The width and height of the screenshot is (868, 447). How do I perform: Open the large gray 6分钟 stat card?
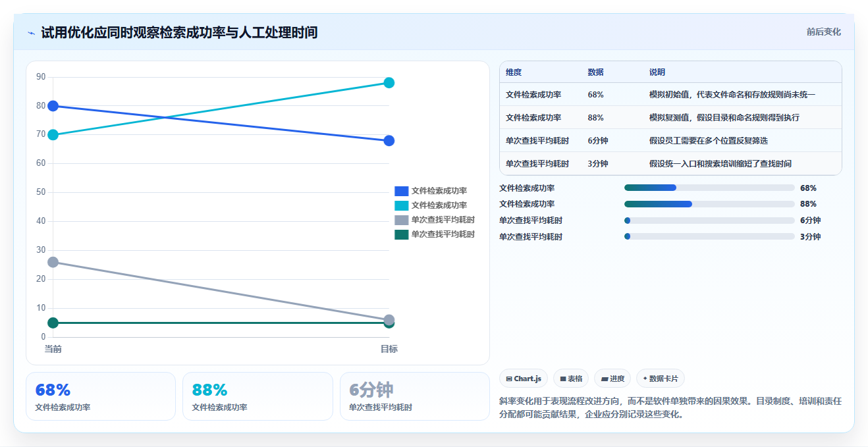[415, 396]
